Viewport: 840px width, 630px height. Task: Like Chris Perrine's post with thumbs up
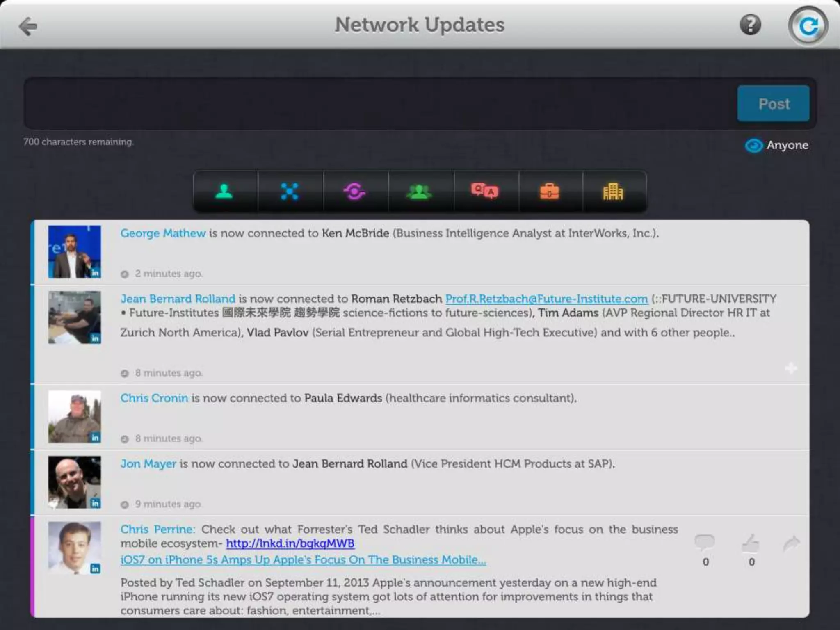click(x=751, y=543)
